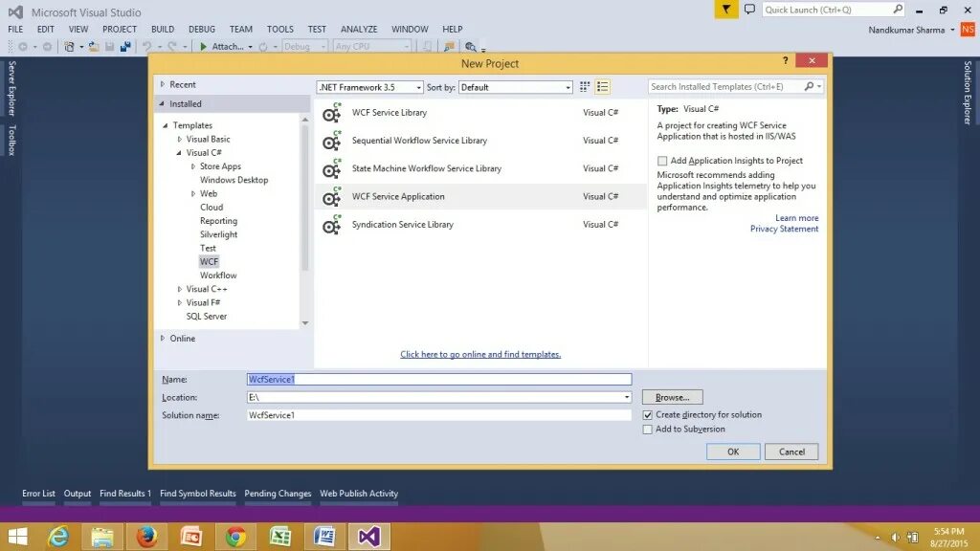Open the Server Explorer side tab

click(11, 88)
